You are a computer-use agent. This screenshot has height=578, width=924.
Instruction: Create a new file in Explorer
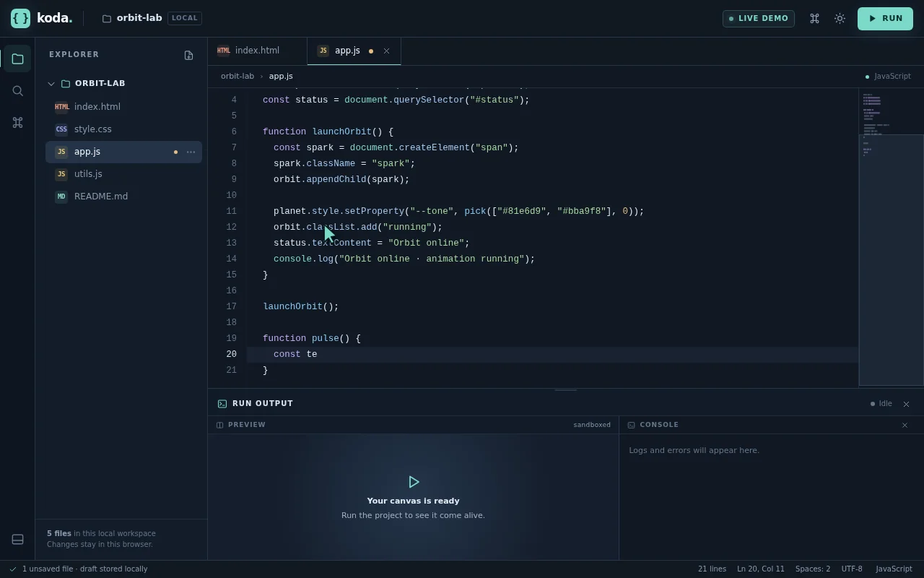[188, 55]
